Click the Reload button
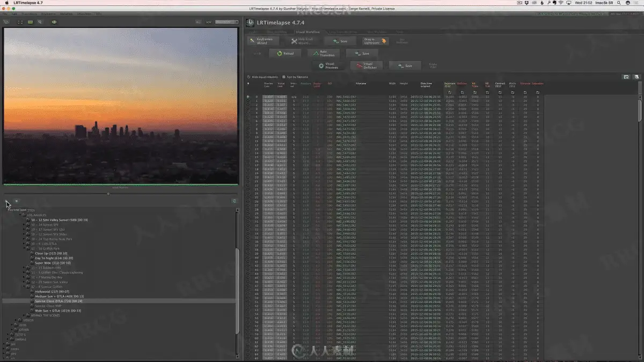Image resolution: width=644 pixels, height=362 pixels. click(285, 54)
